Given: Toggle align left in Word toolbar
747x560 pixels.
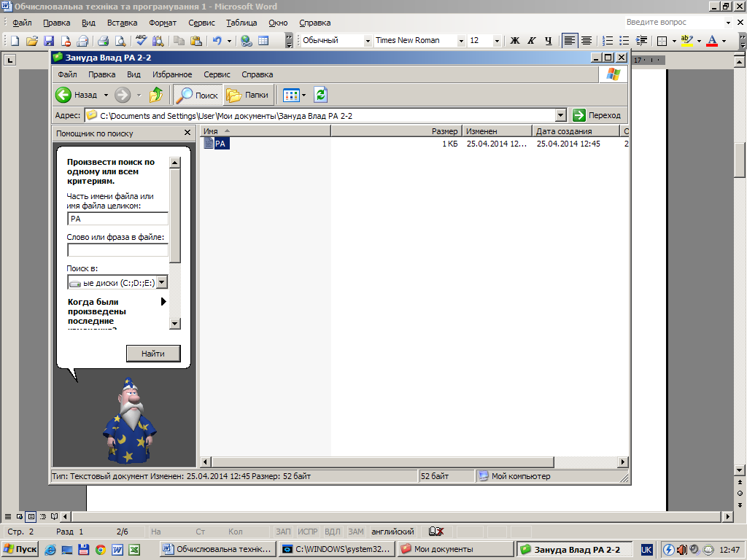Looking at the screenshot, I should pyautogui.click(x=569, y=41).
